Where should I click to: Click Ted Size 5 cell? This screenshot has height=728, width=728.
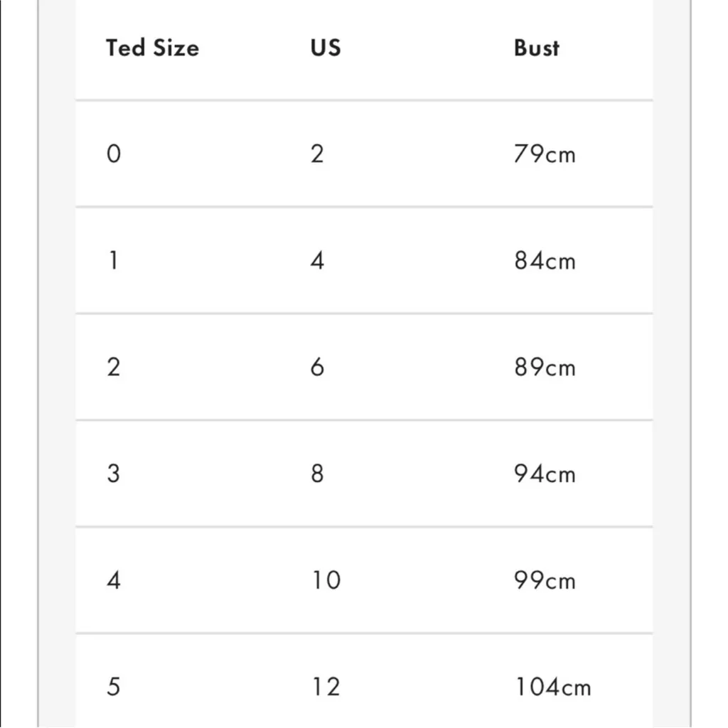point(114,687)
